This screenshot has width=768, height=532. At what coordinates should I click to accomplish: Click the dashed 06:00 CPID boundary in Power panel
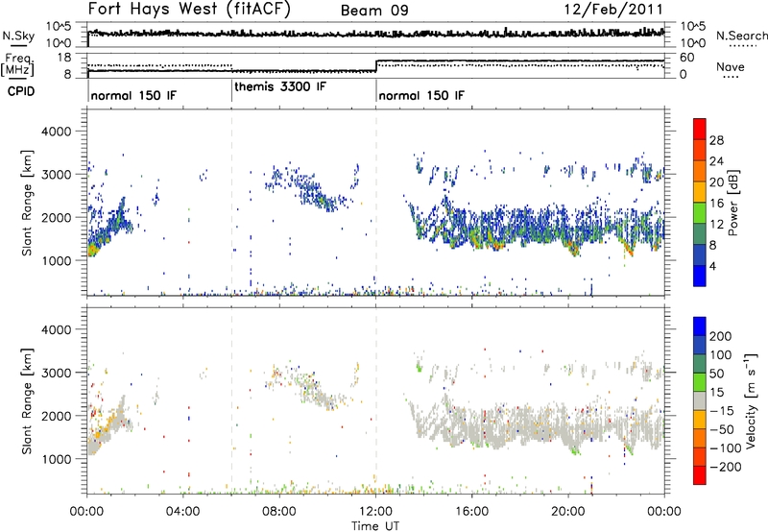tap(231, 203)
